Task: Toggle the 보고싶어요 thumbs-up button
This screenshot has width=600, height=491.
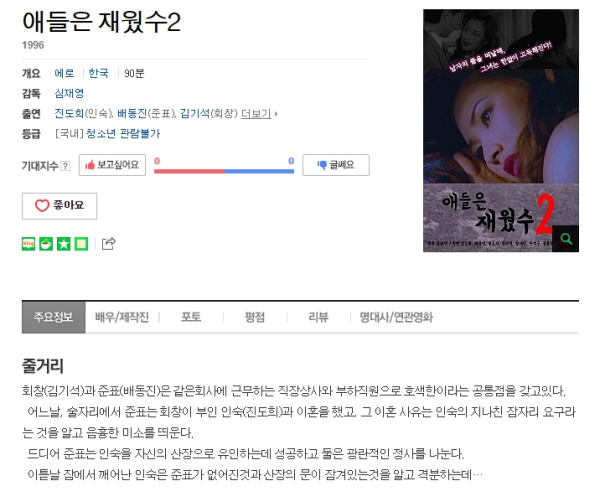Action: point(112,165)
